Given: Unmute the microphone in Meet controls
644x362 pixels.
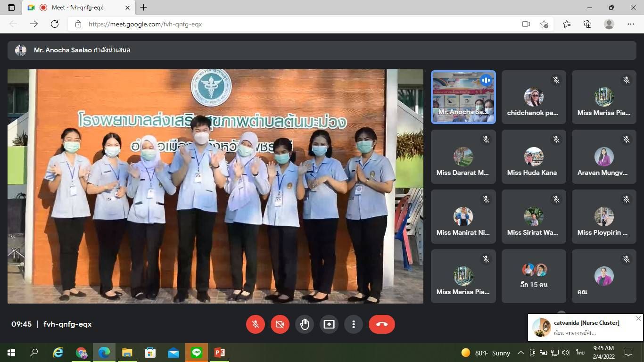Looking at the screenshot, I should (256, 324).
